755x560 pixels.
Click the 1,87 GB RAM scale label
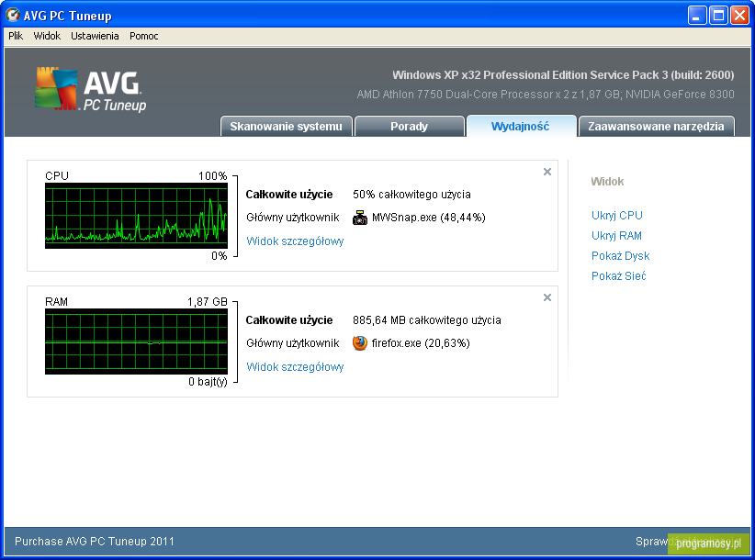point(207,302)
